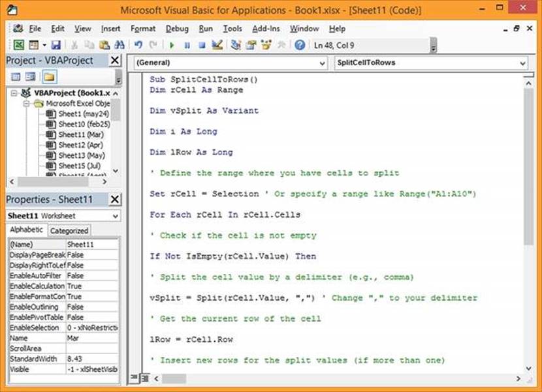The height and width of the screenshot is (392, 542).
Task: Click the View Code icon in Project pane
Action: click(16, 77)
